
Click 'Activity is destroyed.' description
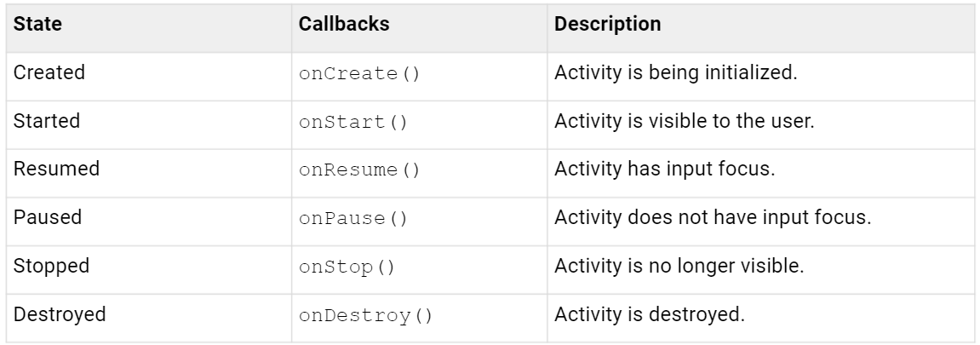[650, 314]
